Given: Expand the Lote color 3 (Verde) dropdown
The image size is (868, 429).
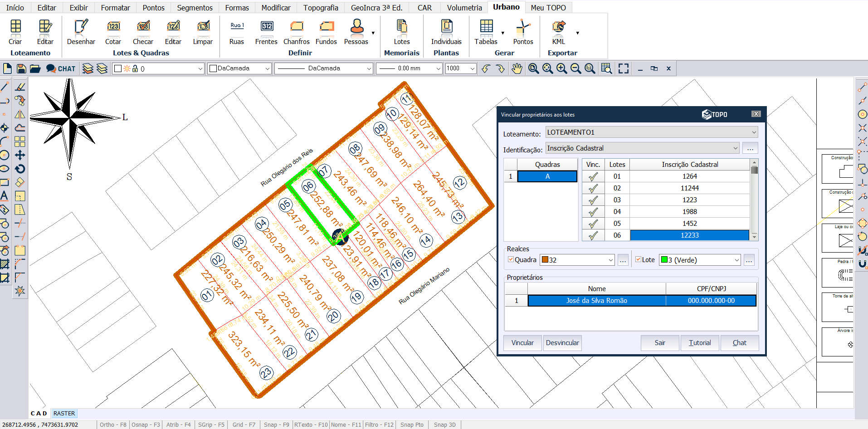Looking at the screenshot, I should (736, 260).
